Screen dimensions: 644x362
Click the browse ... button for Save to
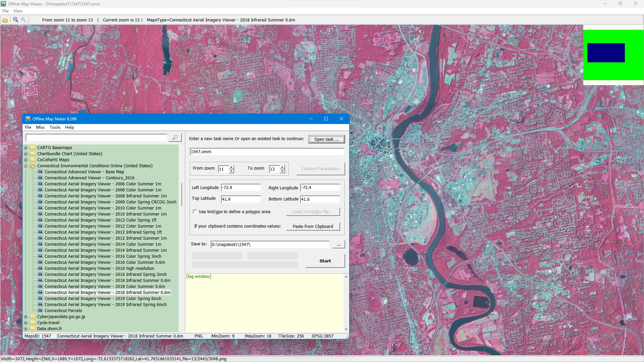(x=338, y=244)
